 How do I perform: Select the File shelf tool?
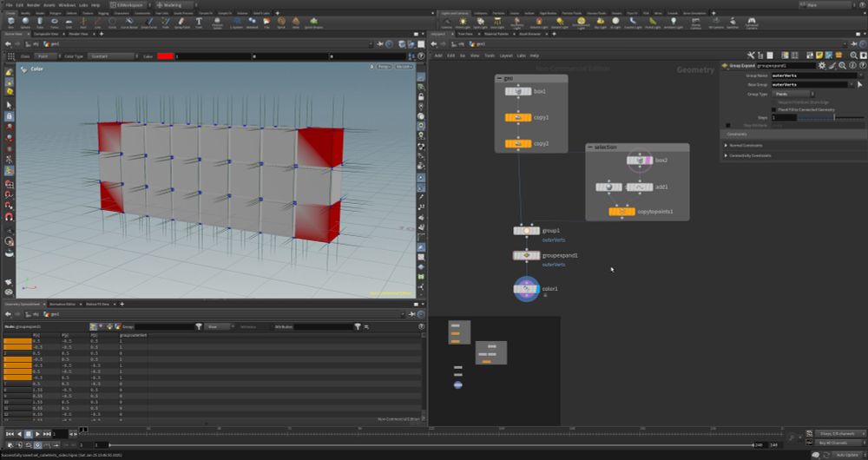coord(266,23)
